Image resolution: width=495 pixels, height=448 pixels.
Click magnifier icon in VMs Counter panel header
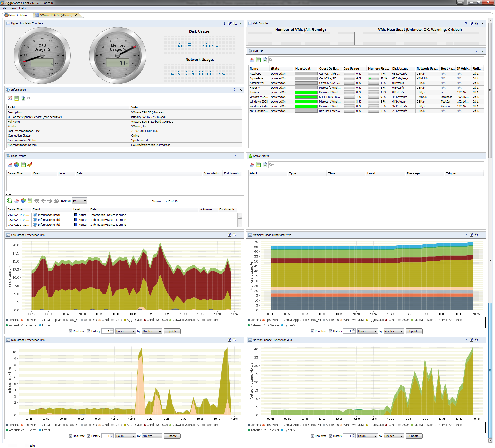click(477, 23)
